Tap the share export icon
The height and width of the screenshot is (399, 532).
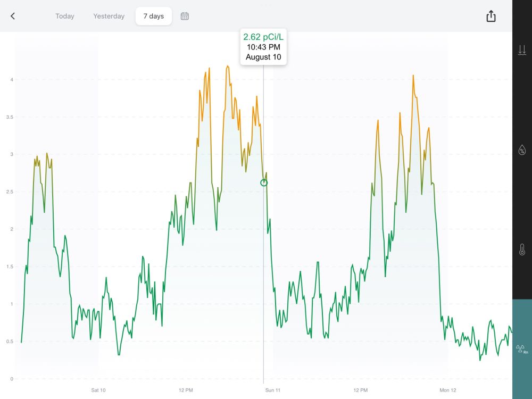click(x=491, y=16)
